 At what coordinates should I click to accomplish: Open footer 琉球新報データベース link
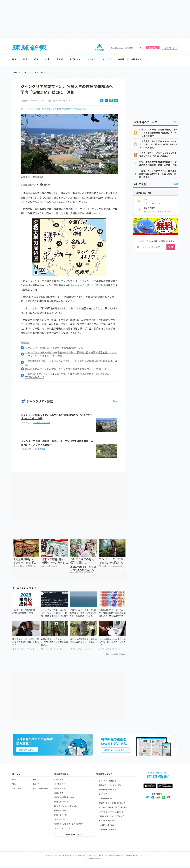[x=107, y=790]
